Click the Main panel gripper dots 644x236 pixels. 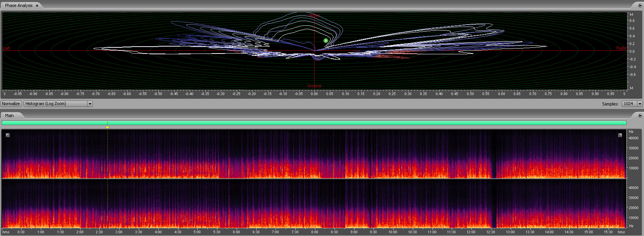(3, 115)
